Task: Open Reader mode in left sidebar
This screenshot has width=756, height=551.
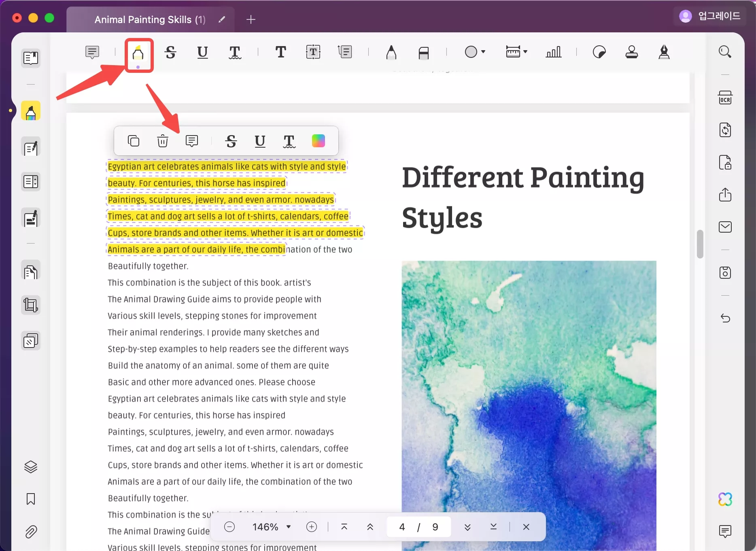Action: tap(31, 58)
